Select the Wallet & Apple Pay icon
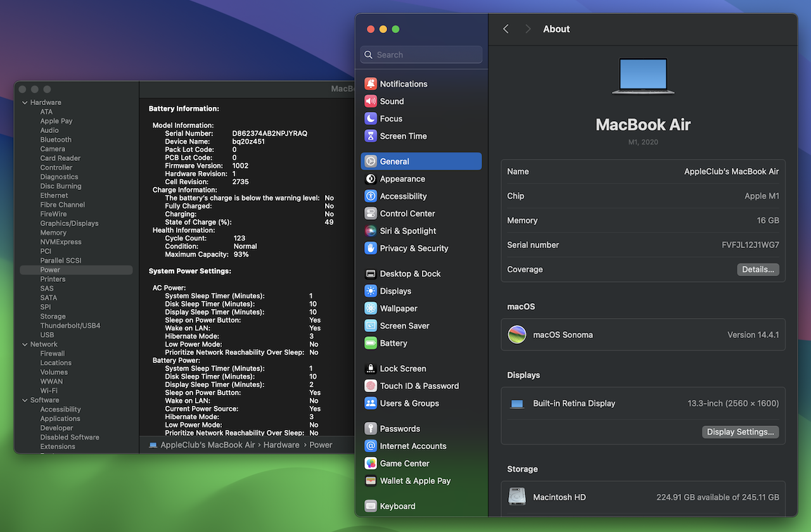The image size is (811, 532). coord(371,481)
